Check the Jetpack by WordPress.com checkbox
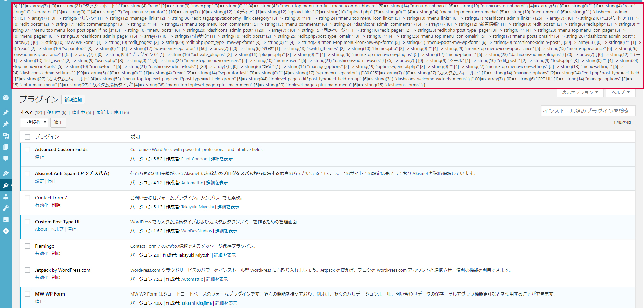Viewport: 644px width, 308px height. pyautogui.click(x=27, y=270)
